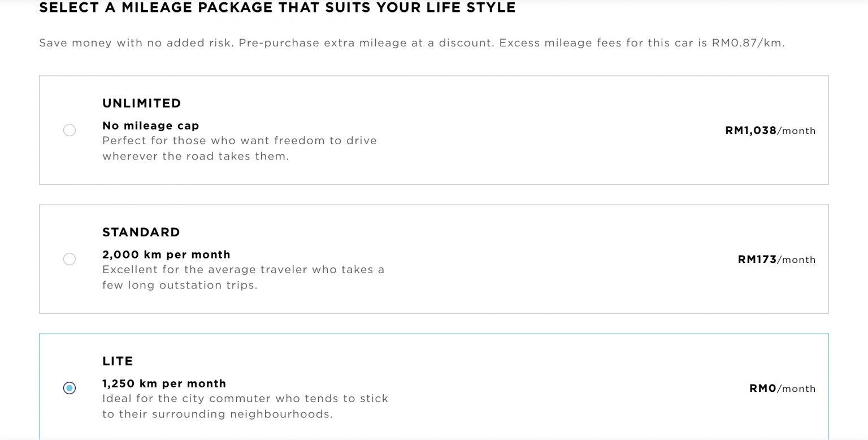The image size is (868, 440).
Task: Select the Unlimited mileage radio button
Action: pos(70,131)
